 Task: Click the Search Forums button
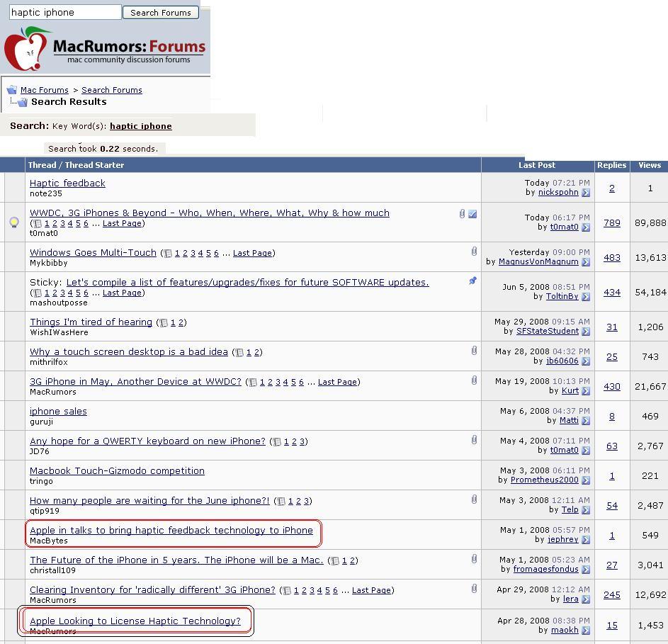[x=161, y=12]
